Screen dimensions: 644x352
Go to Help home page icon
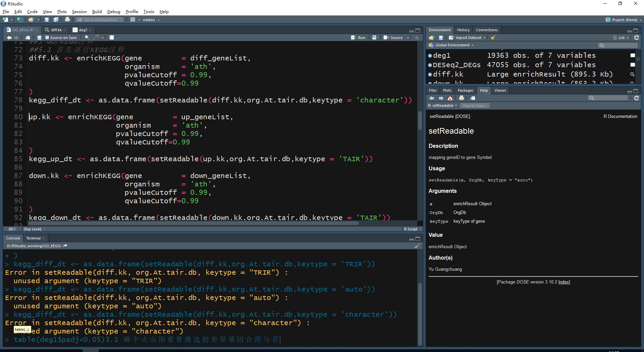(x=450, y=98)
